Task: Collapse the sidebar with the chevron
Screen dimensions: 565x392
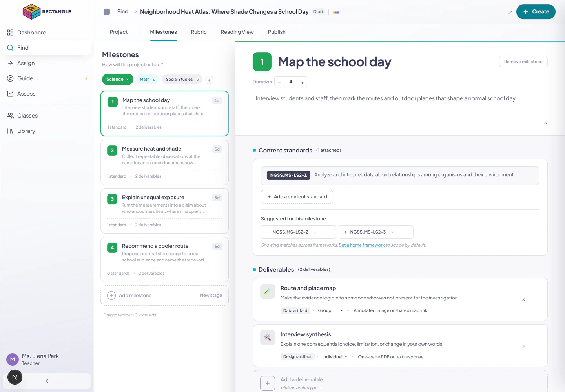Action: (47, 381)
